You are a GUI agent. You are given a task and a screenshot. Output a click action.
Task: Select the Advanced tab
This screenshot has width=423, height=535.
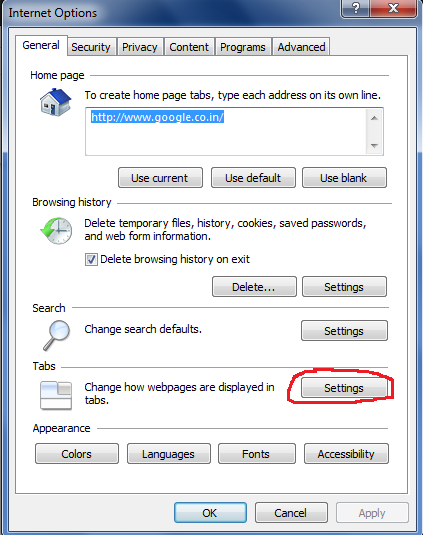[301, 47]
